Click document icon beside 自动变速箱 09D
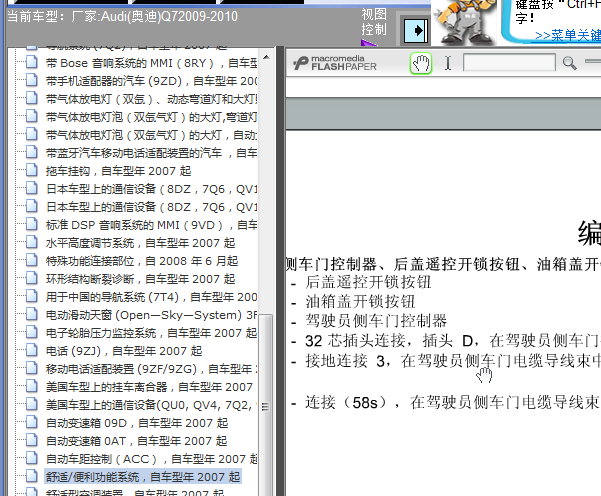The height and width of the screenshot is (496, 601). coord(32,422)
